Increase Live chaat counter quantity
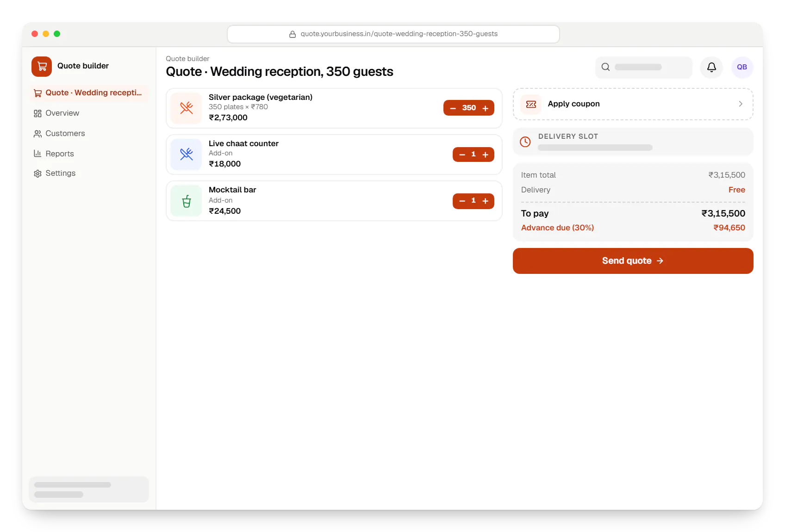The height and width of the screenshot is (532, 785). pyautogui.click(x=486, y=155)
